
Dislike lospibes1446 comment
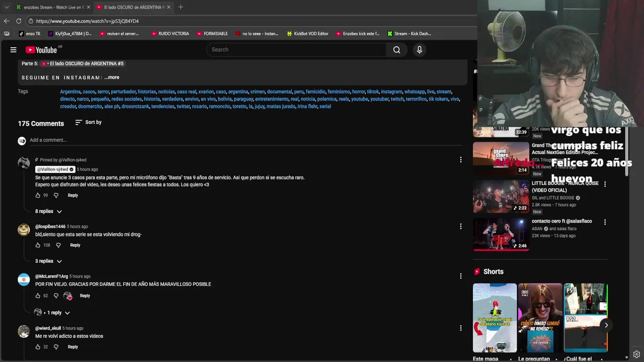(58, 245)
